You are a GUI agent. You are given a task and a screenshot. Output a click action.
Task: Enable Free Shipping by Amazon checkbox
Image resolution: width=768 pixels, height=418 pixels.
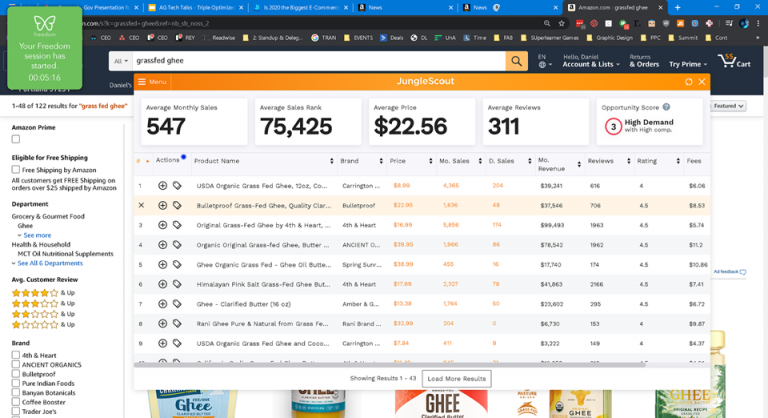coord(16,170)
